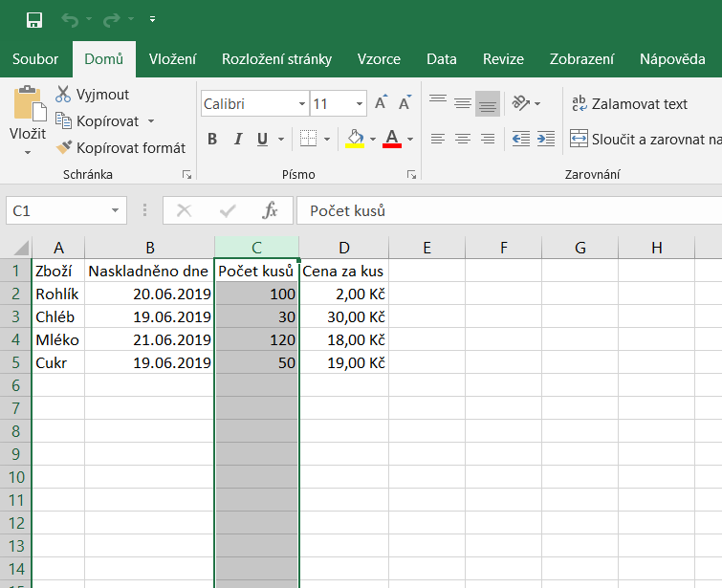Image resolution: width=722 pixels, height=588 pixels.
Task: Open the Nápověda tab
Action: click(x=672, y=59)
